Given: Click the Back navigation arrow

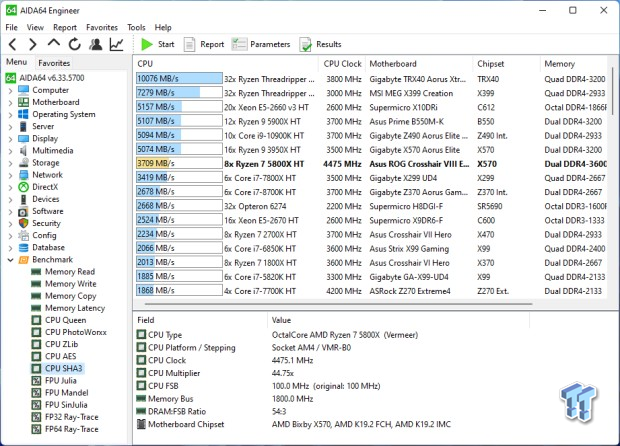Looking at the screenshot, I should [x=12, y=45].
